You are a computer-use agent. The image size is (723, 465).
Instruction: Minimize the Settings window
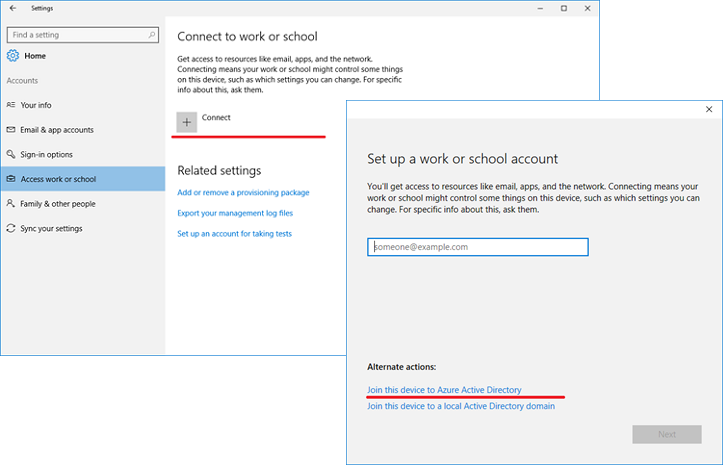(540, 8)
